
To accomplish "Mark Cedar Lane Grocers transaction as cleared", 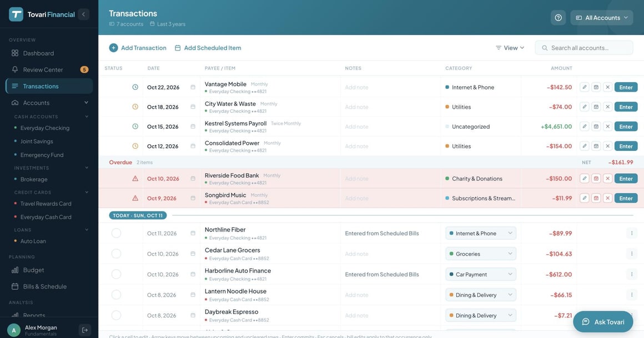I will [x=116, y=254].
